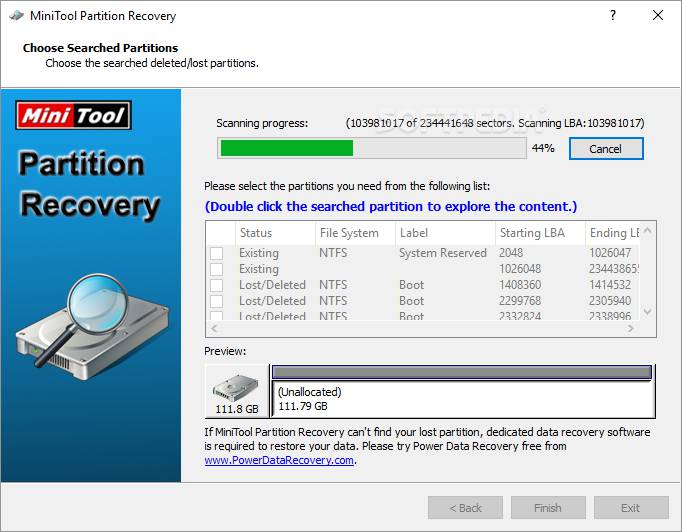Tick checkbox for Lost/Deleted partition starting 2299768
Screen dimensions: 682x532
pyautogui.click(x=216, y=301)
